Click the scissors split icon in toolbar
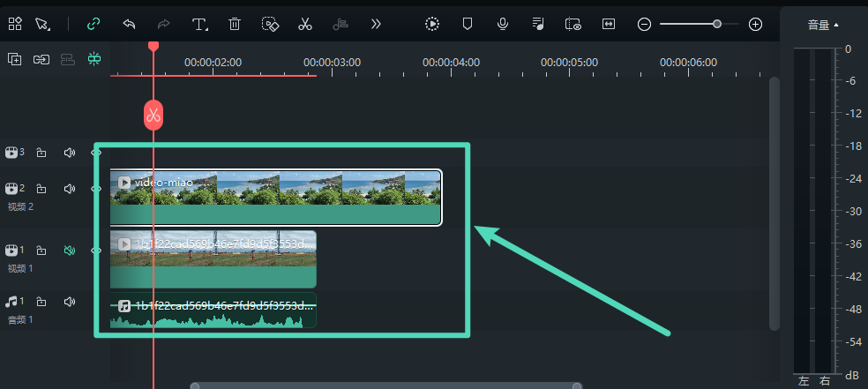Viewport: 868px width, 389px height. [305, 24]
